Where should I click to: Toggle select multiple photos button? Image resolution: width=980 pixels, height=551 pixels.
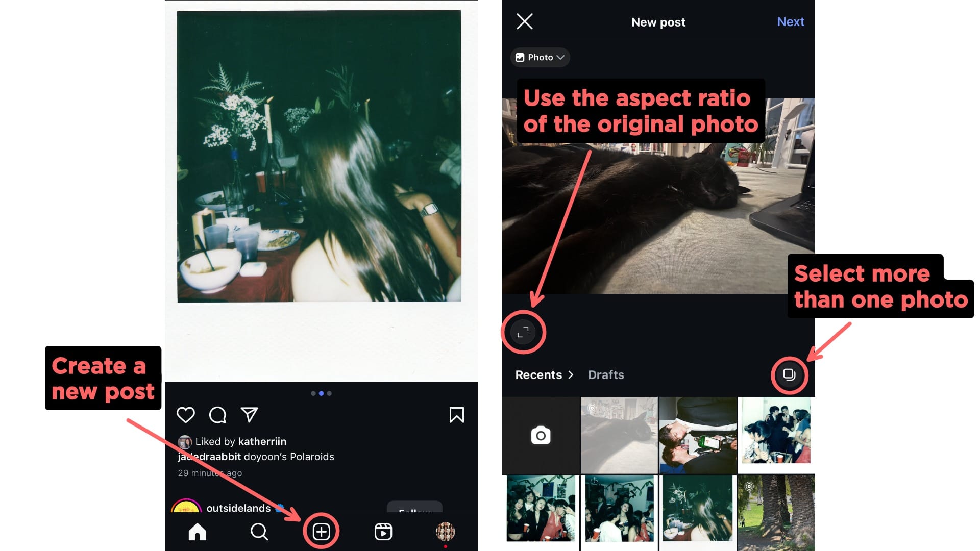(789, 375)
